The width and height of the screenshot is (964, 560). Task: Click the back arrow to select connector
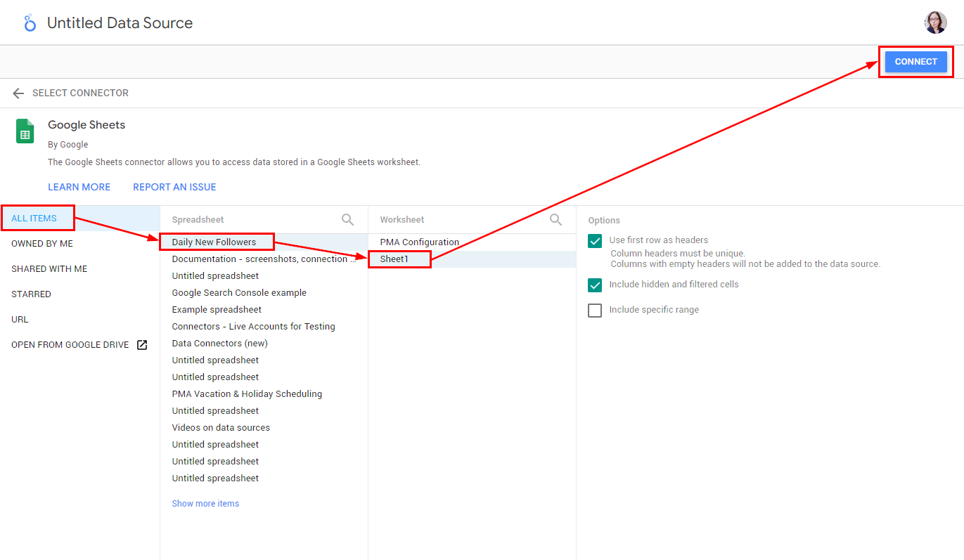point(18,93)
